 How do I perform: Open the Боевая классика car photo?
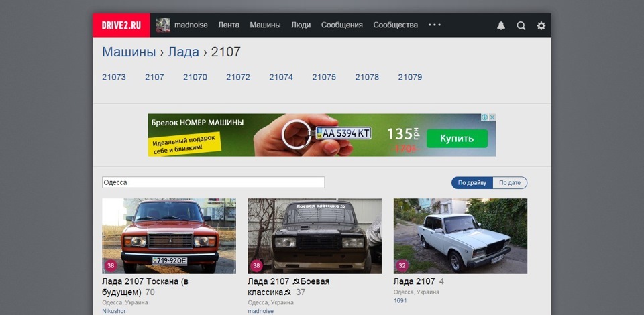click(315, 236)
